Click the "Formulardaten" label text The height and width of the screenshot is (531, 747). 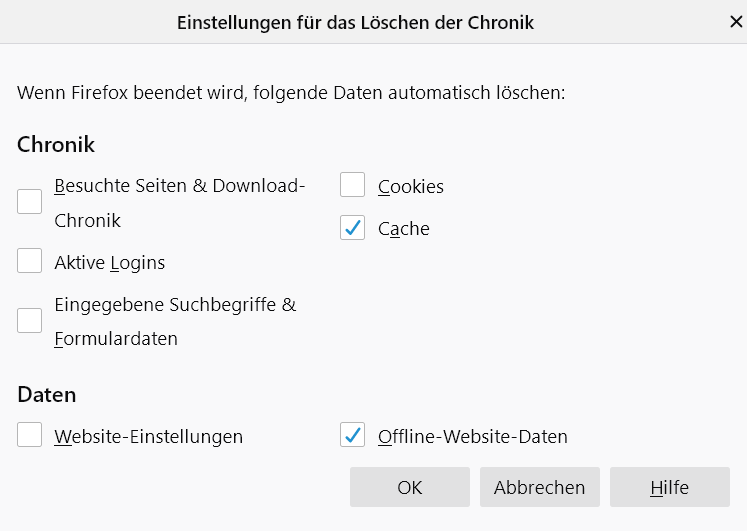[x=116, y=339]
